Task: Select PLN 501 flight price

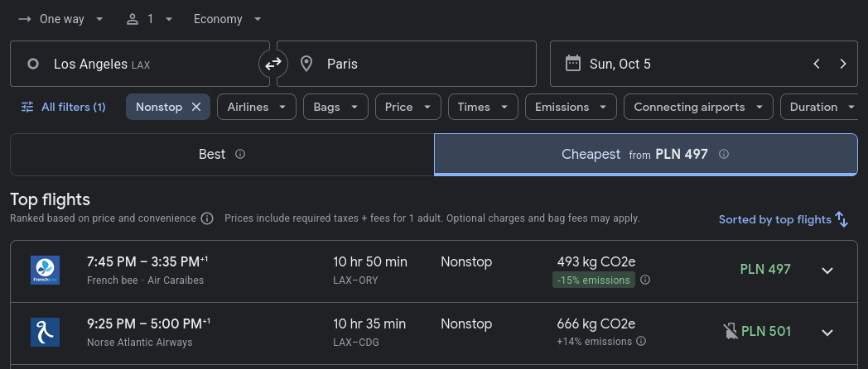Action: click(766, 332)
